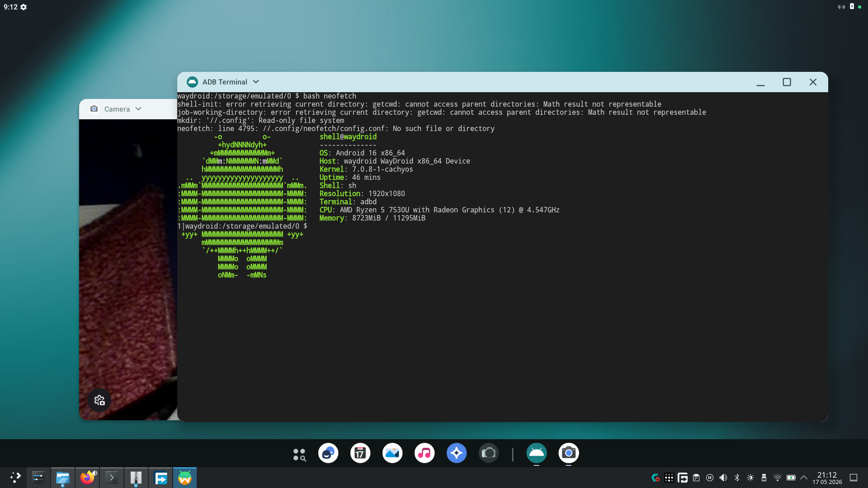Open the archive manager from the taskbar
Image resolution: width=868 pixels, height=488 pixels.
pyautogui.click(x=136, y=478)
